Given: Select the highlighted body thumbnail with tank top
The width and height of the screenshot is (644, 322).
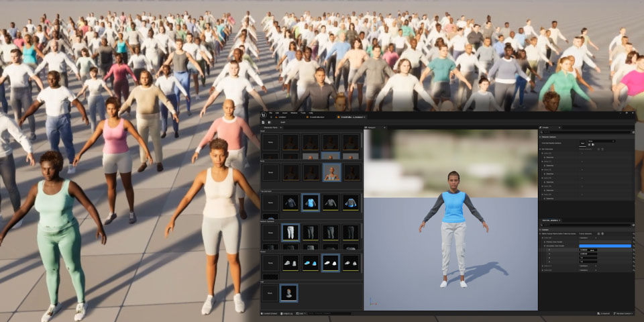Looking at the screenshot, I should [331, 172].
